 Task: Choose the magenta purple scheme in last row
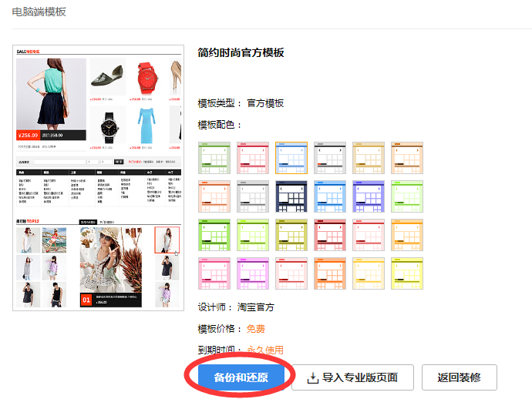[253, 273]
